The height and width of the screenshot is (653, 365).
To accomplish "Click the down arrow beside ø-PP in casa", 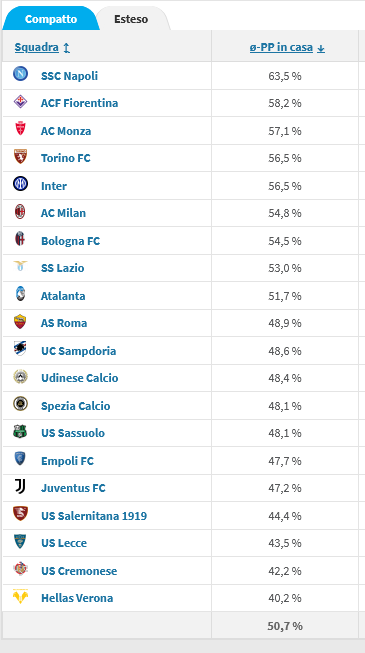I will click(x=320, y=48).
